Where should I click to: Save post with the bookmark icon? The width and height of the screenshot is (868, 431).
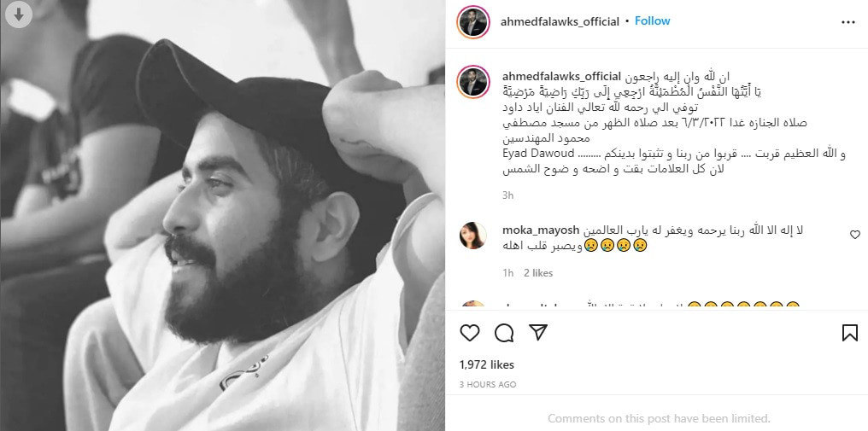pos(850,333)
